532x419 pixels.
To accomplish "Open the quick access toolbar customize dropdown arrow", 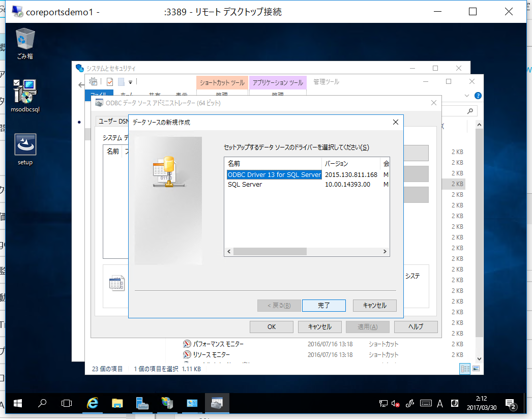I will (130, 82).
